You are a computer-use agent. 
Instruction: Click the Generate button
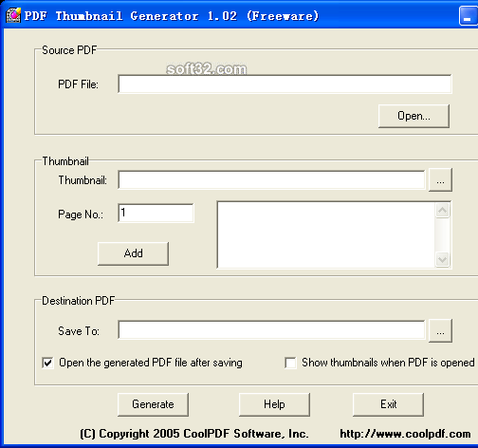153,404
